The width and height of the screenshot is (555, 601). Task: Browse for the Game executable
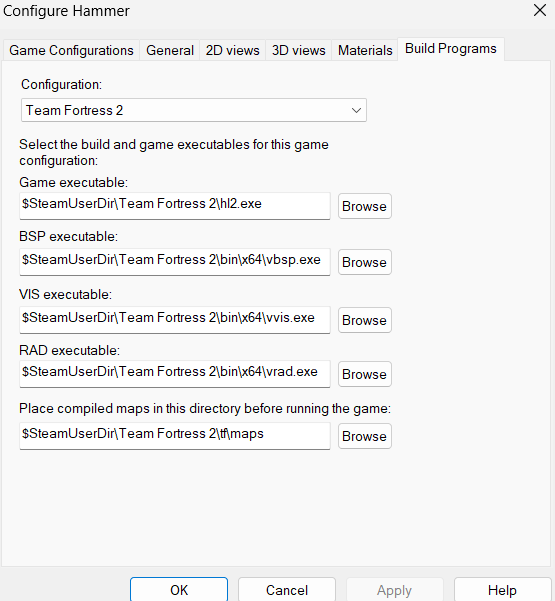coord(365,206)
